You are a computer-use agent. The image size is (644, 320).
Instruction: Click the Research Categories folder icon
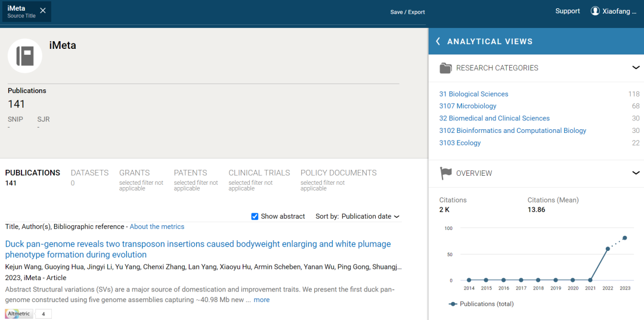tap(445, 68)
